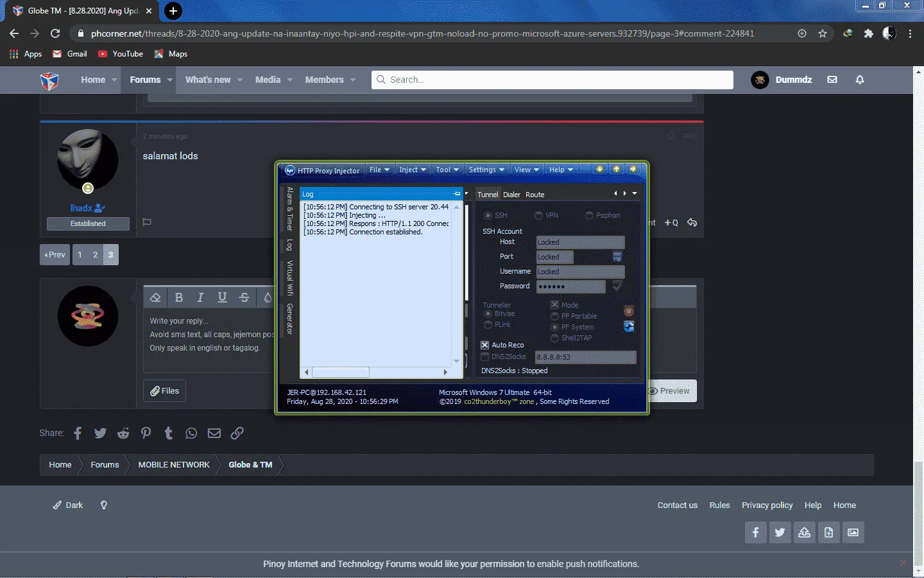The height and width of the screenshot is (578, 924).
Task: Open the Inject dropdown menu
Action: tap(413, 170)
